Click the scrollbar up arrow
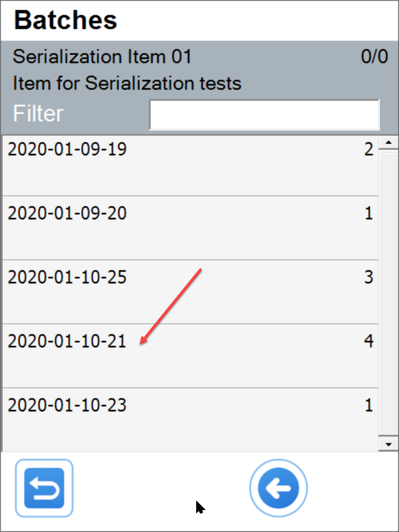The height and width of the screenshot is (532, 399). [388, 143]
